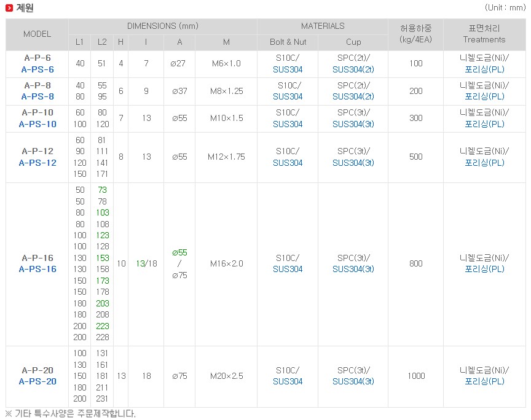
Task: Click the load value 200
Action: 415,91
